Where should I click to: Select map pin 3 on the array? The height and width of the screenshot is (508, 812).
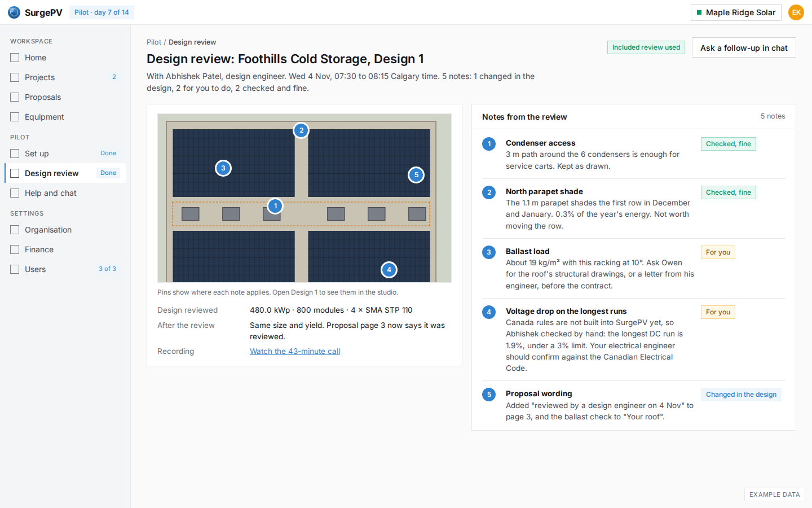(223, 168)
